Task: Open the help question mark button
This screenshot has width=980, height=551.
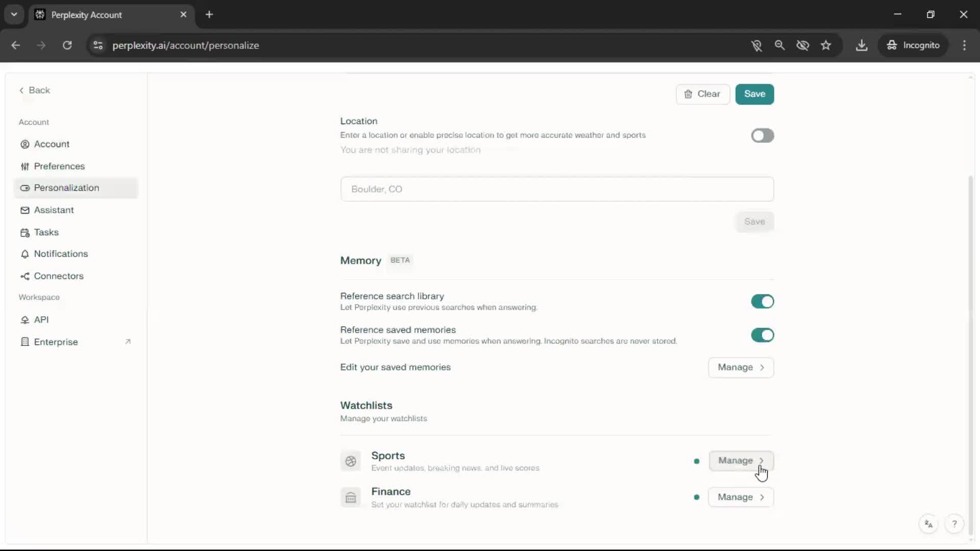Action: pos(954,524)
